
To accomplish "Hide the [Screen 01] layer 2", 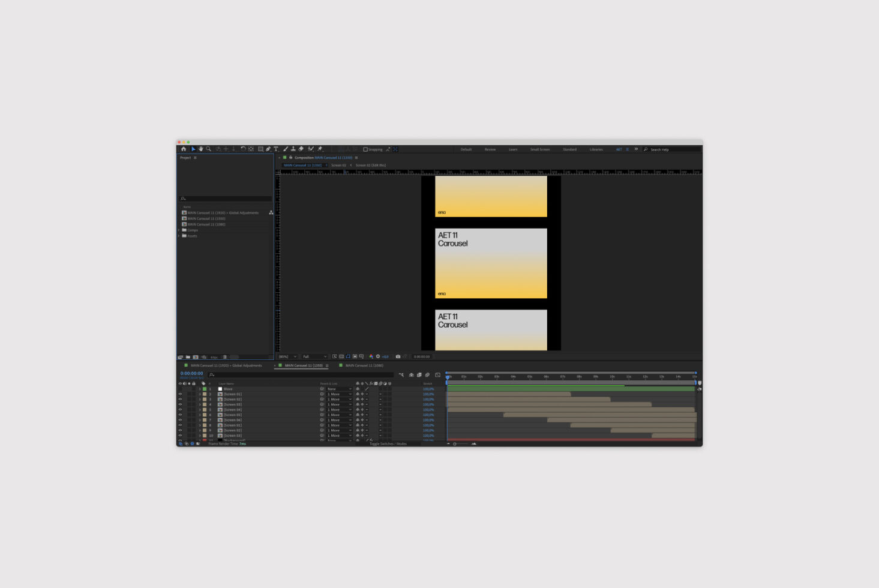I will click(x=180, y=394).
